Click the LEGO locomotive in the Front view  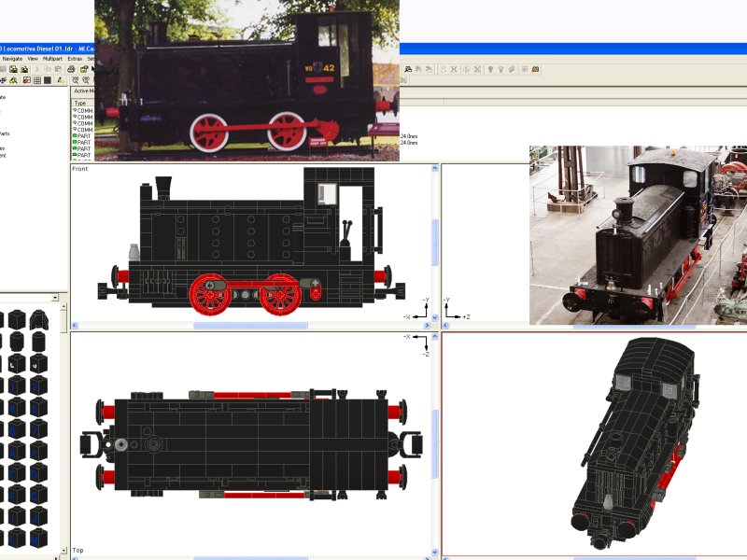pos(251,242)
